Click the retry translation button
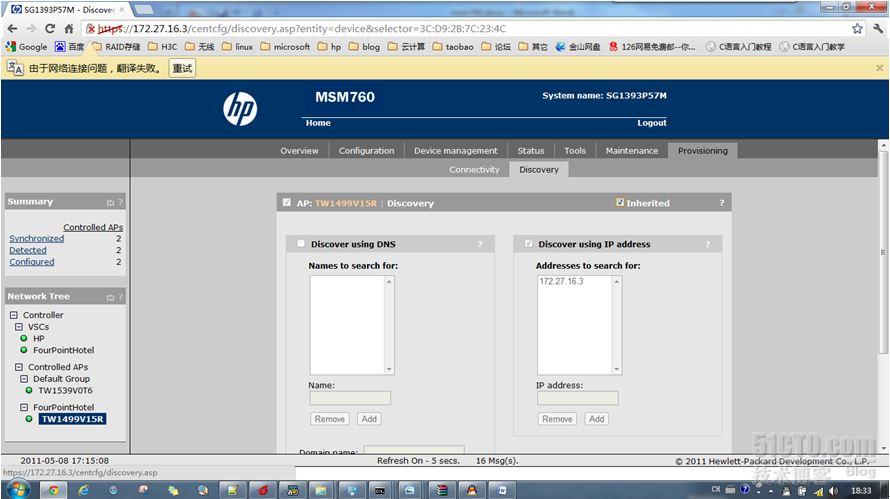 (182, 68)
